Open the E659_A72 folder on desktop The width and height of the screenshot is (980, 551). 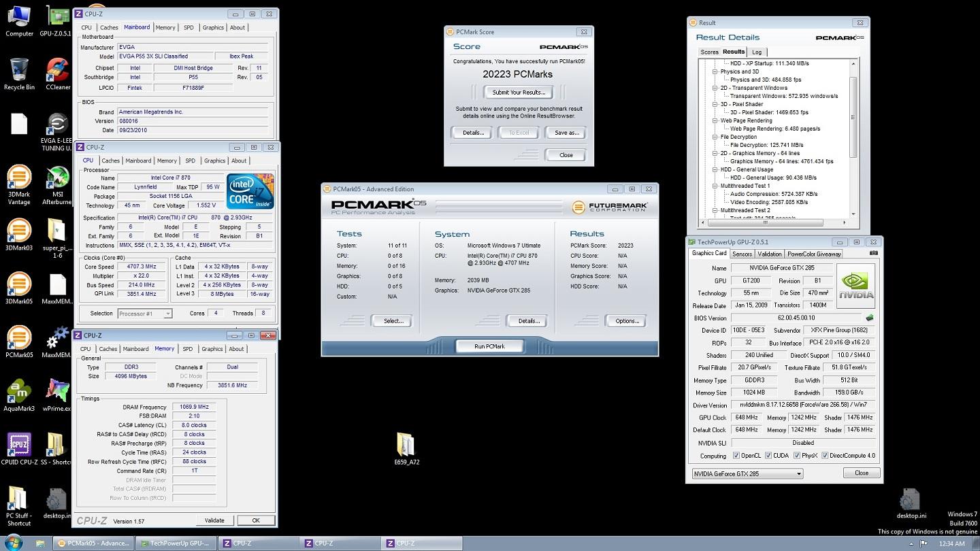406,449
